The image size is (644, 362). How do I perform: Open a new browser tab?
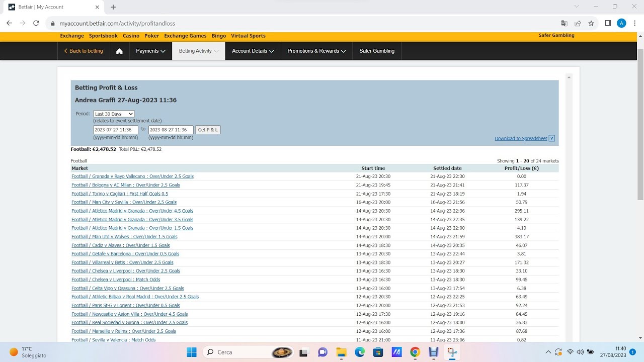(x=113, y=7)
